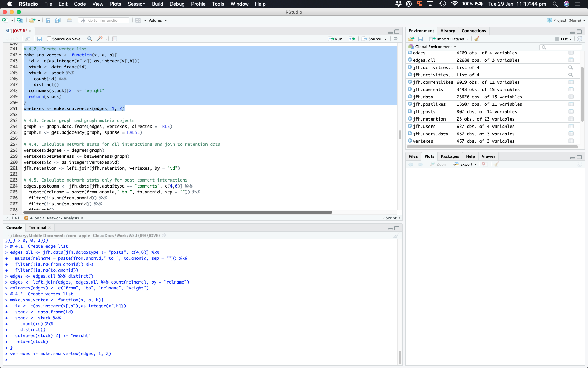Open the Session menu
The height and width of the screenshot is (368, 588).
pyautogui.click(x=136, y=4)
